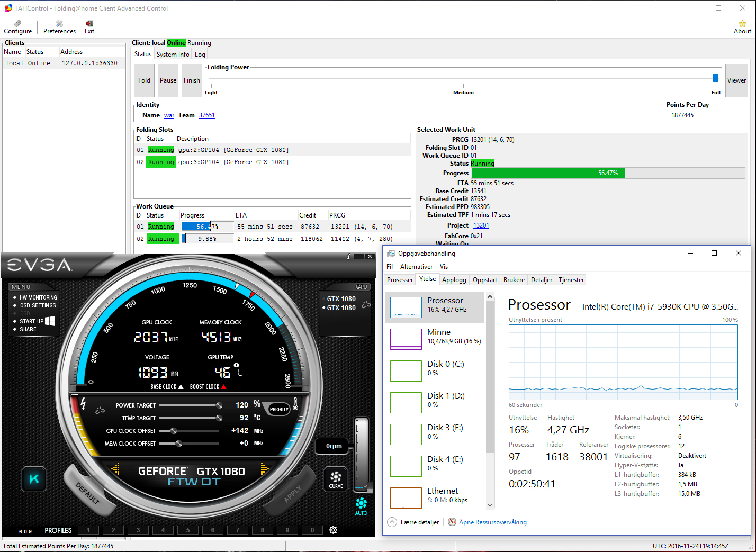Click the Folding Power slider handle

click(x=716, y=78)
